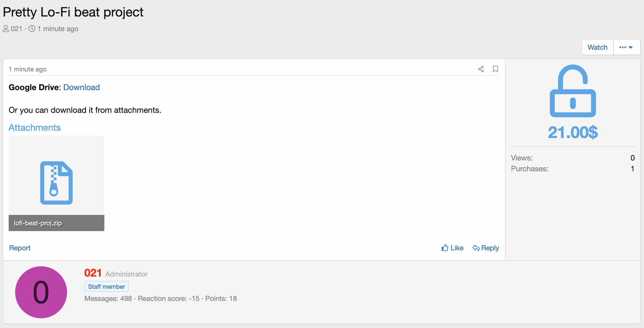The height and width of the screenshot is (328, 644).
Task: Click the author user icon under the title
Action: (6, 29)
